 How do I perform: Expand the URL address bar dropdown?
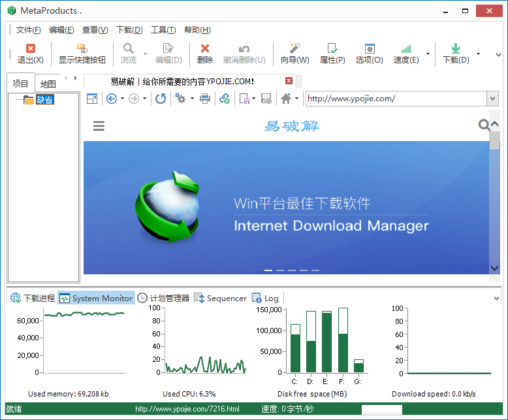pos(492,99)
